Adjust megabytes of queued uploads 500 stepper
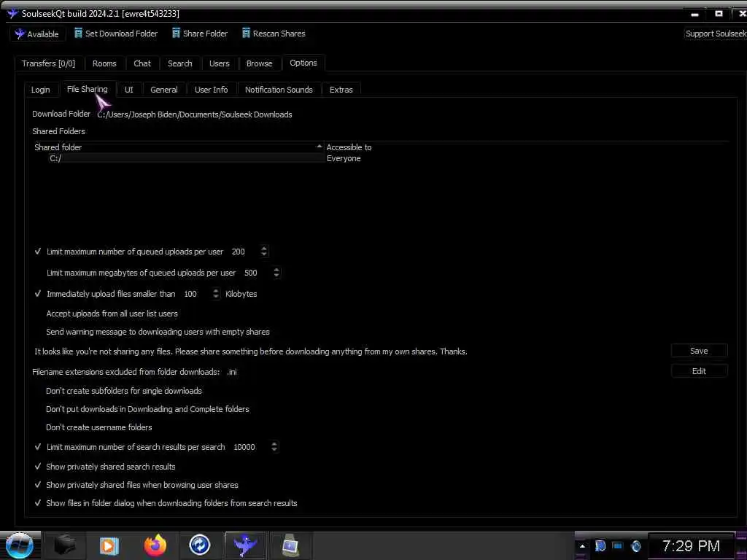This screenshot has width=747, height=560. point(276,273)
